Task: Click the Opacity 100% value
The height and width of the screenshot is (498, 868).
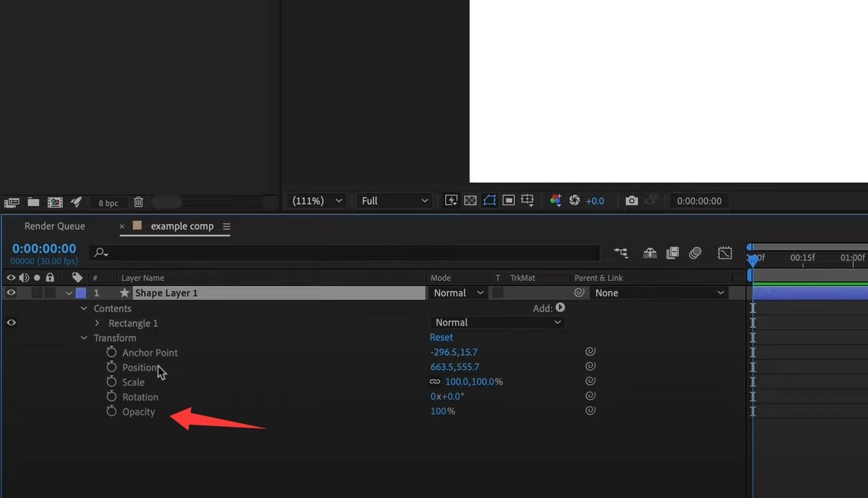Action: coord(441,411)
